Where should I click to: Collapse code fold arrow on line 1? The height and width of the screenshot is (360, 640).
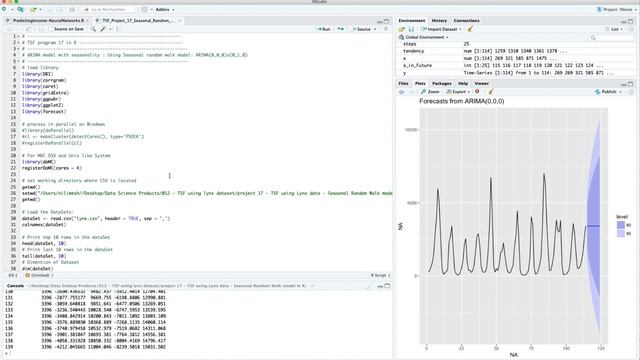pos(18,36)
